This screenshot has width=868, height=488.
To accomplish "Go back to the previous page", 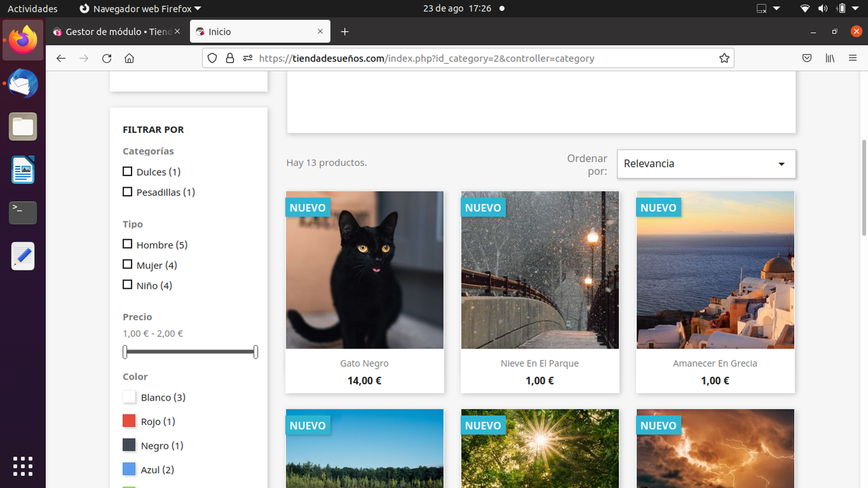I will tap(61, 58).
